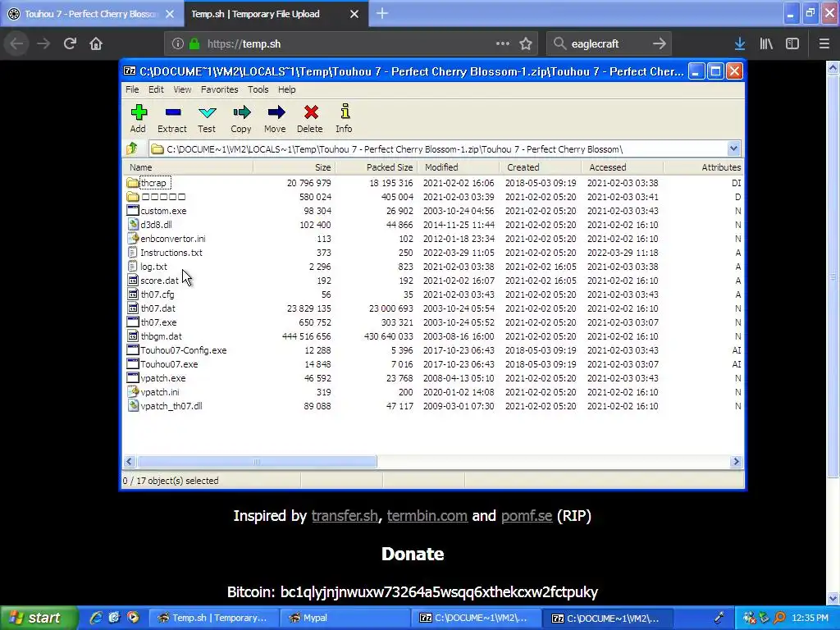840x630 pixels.
Task: Sort files by the Name column header
Action: point(189,167)
